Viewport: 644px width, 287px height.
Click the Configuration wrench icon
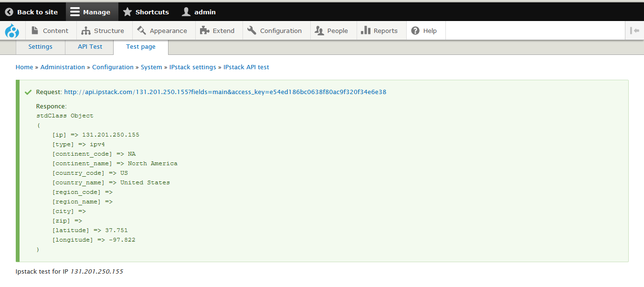tap(252, 31)
